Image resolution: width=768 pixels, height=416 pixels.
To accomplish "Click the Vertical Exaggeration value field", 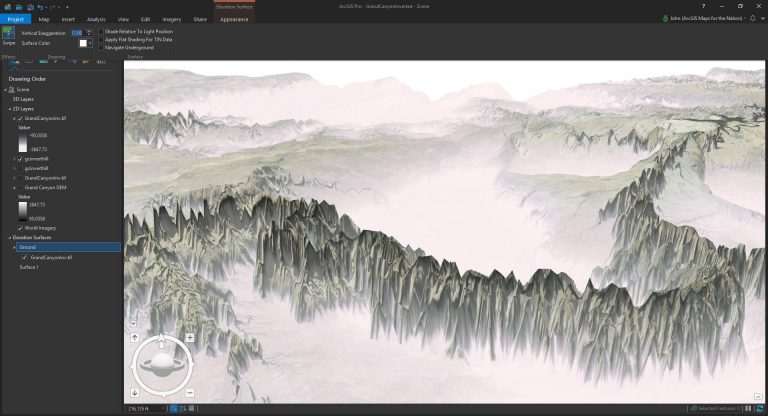I will [x=77, y=33].
